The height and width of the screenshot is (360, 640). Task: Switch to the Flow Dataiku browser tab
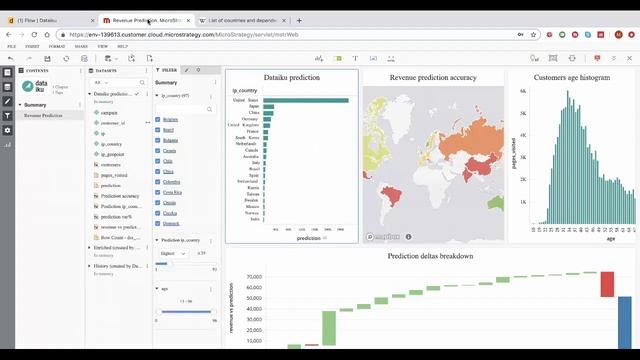click(51, 20)
